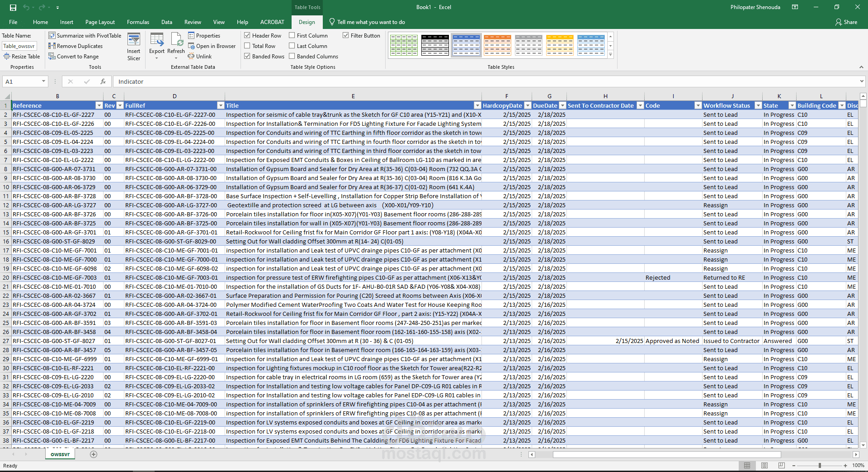
Task: Collapse the ribbon with the chevron
Action: (861, 67)
